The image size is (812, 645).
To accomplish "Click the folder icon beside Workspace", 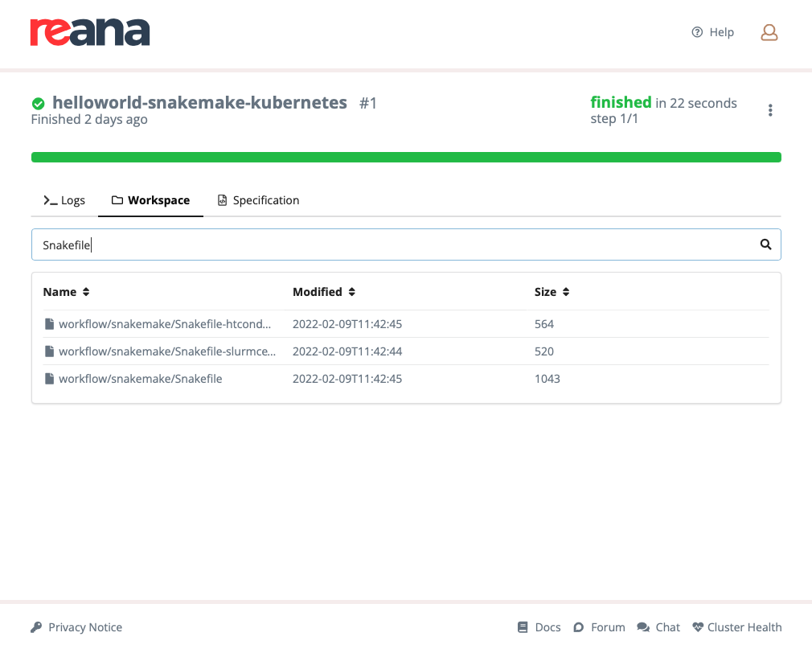I will 118,200.
